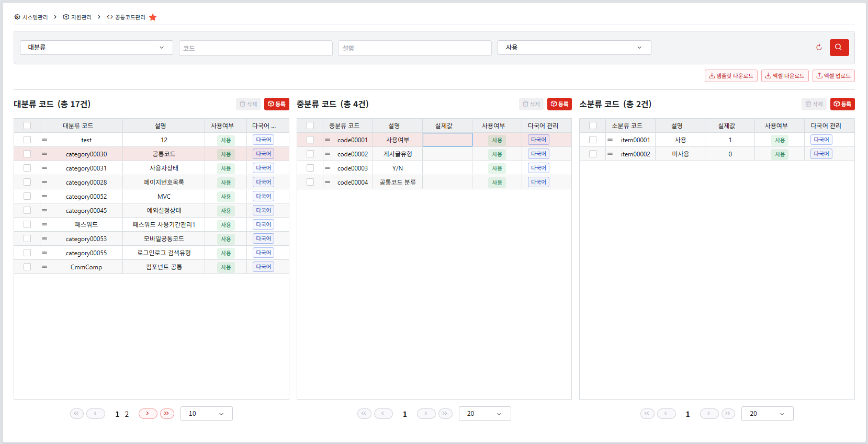Image resolution: width=868 pixels, height=444 pixels.
Task: Check the checkbox for item00002 row
Action: pos(593,154)
